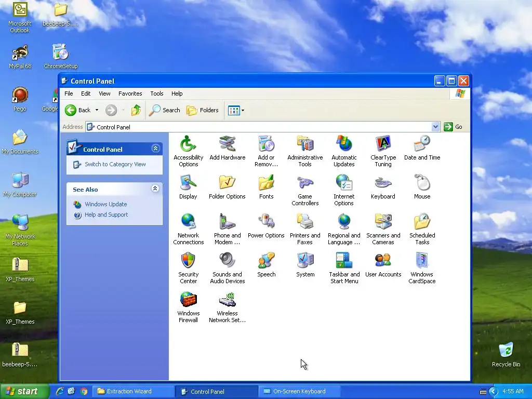Select the Recycle Bin desktop icon
The height and width of the screenshot is (399, 532).
click(506, 354)
